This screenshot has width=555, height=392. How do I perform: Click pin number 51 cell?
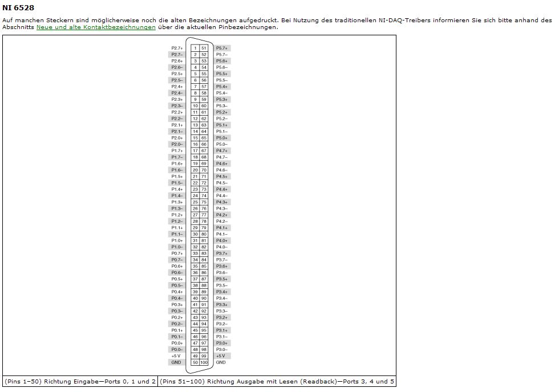pos(204,48)
